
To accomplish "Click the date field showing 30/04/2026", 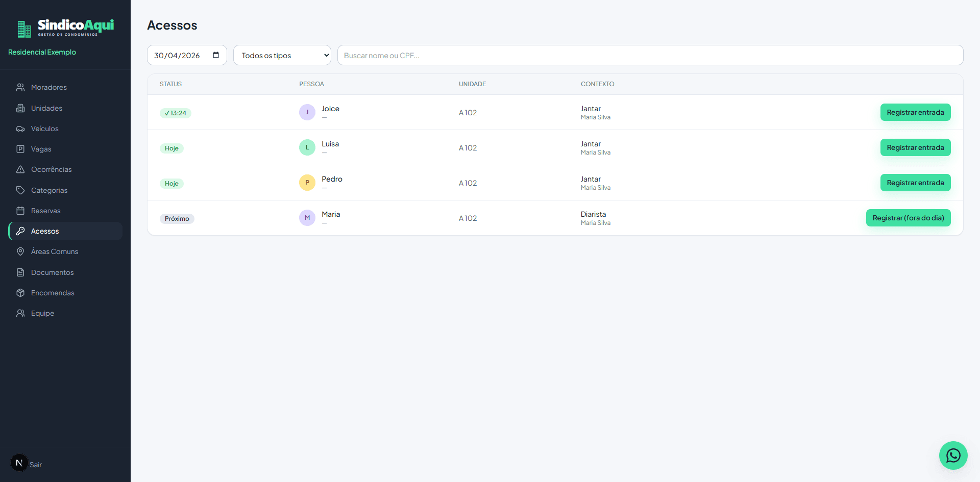I will click(x=187, y=55).
